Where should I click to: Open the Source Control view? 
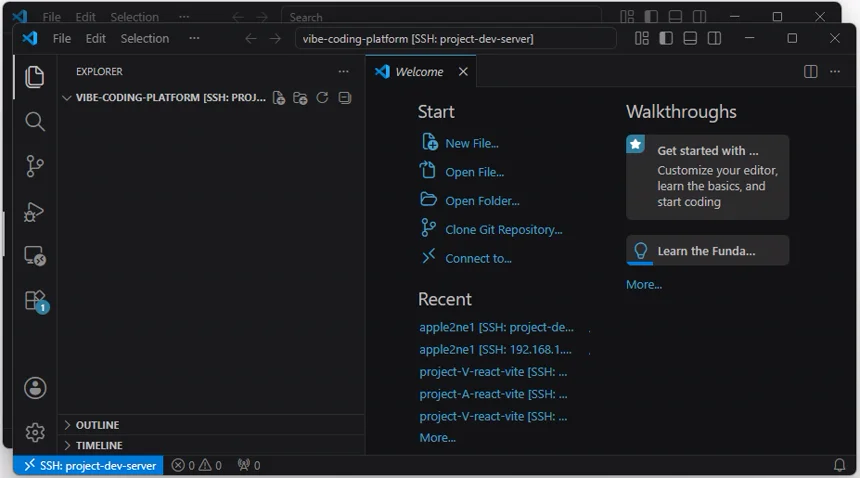point(35,166)
